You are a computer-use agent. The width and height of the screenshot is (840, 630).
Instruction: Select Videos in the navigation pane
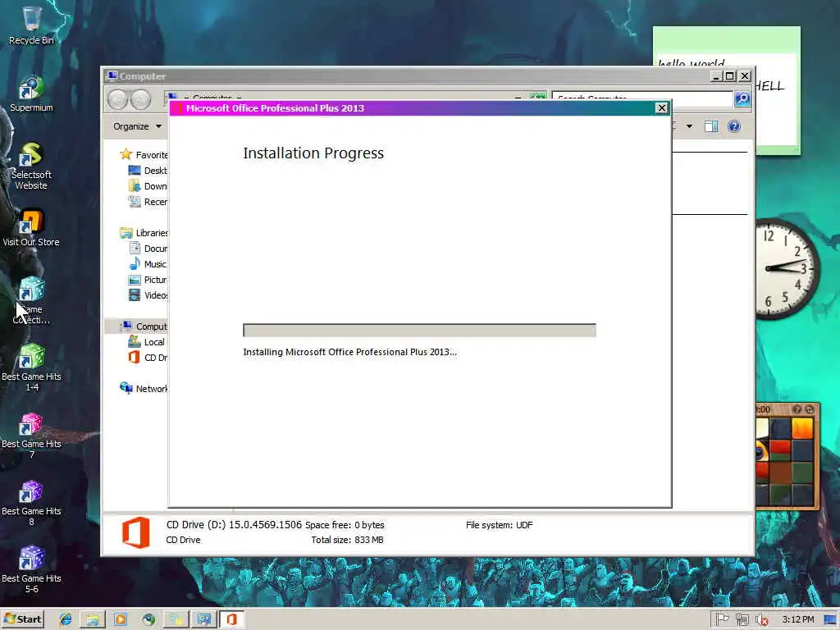[x=148, y=294]
